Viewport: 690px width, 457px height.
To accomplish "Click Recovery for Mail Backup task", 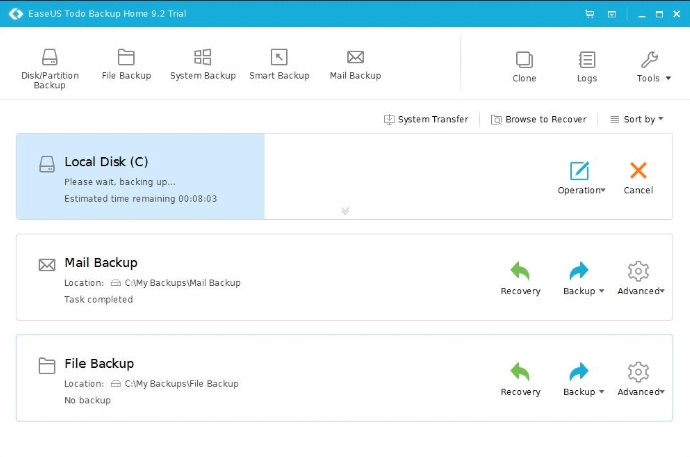I will [x=520, y=278].
